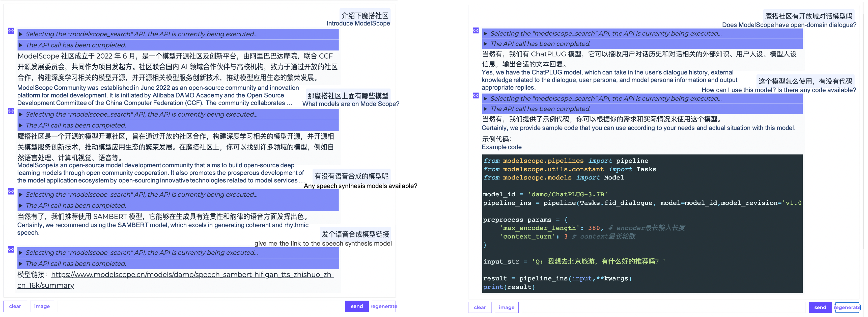This screenshot has height=317, width=868.
Task: Expand the 'API call has been completed' row above the 魔搭社区是一个开源 reply
Action: (x=178, y=125)
